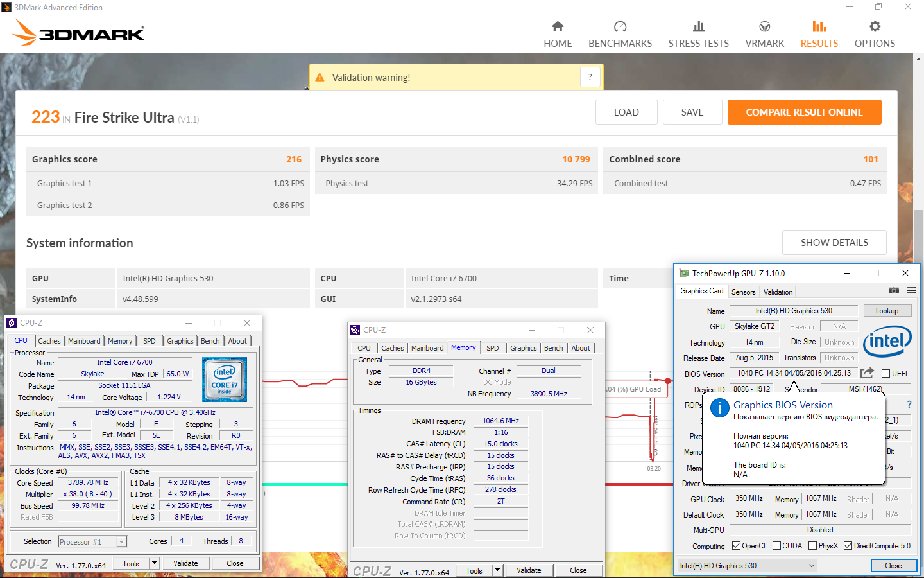
Task: Click the CPU-Z Name field 'Intel Core i7 6700'
Action: coord(125,362)
